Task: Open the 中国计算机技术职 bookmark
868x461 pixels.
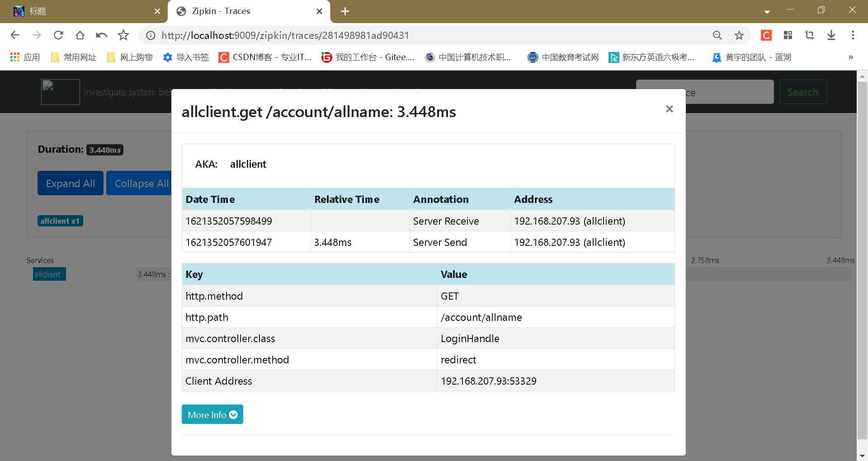Action: [x=468, y=57]
